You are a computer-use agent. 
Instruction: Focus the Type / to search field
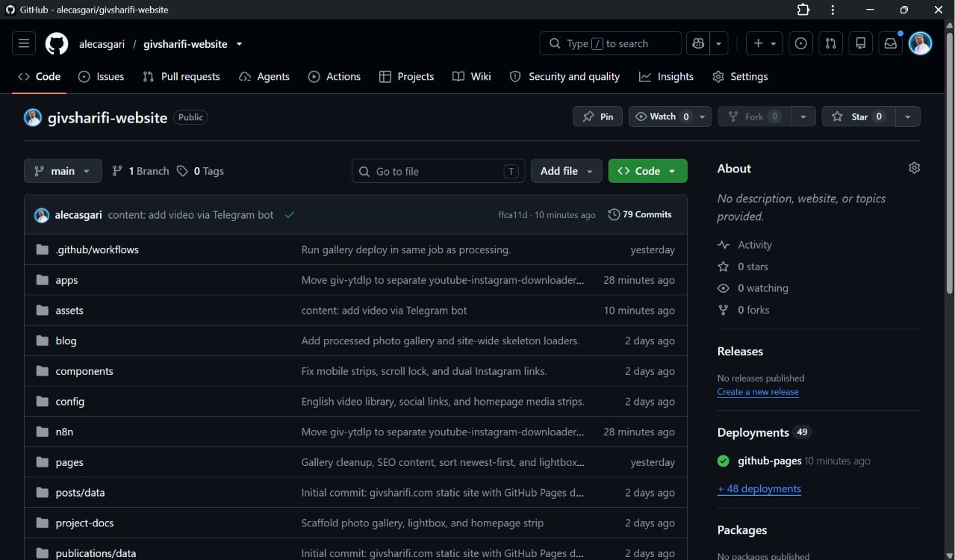(x=610, y=44)
